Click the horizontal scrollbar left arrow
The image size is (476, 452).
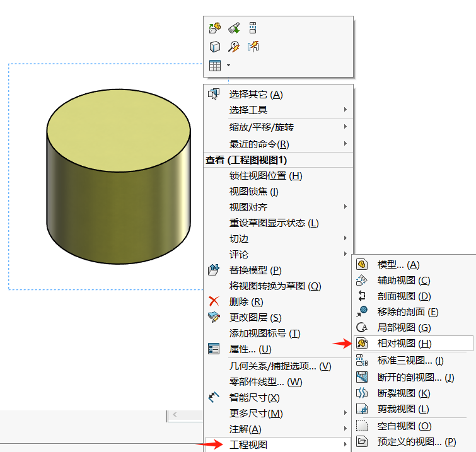pyautogui.click(x=175, y=415)
